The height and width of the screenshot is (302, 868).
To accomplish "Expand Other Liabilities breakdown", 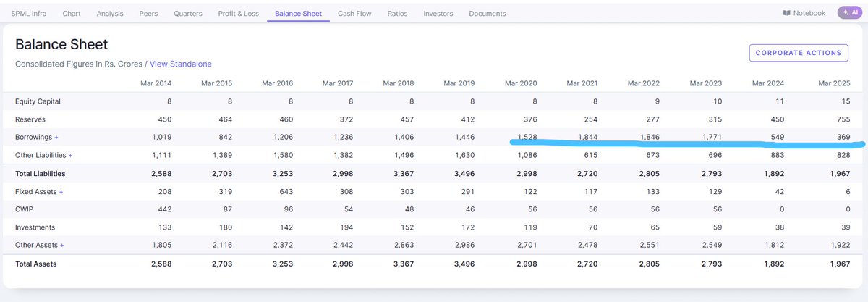I will coord(70,155).
